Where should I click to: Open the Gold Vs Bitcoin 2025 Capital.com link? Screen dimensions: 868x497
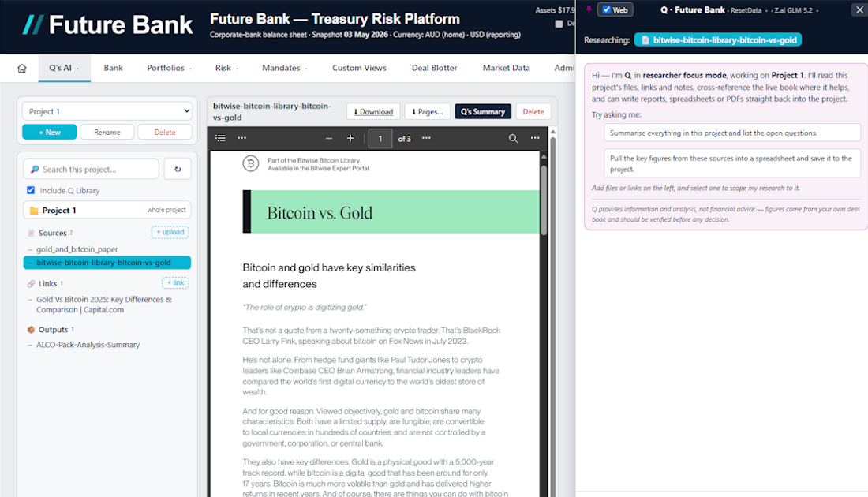(104, 305)
